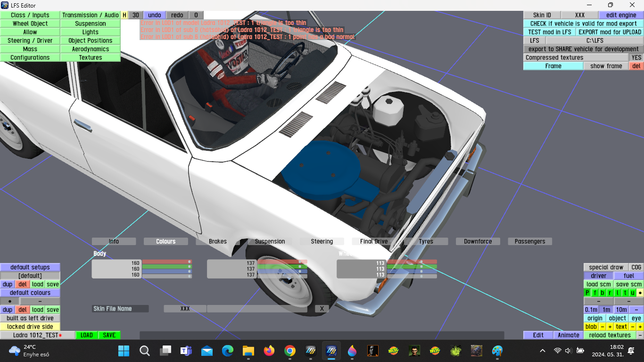644x362 pixels.
Task: Check if vehicle is valid for mod export
Action: point(583,24)
